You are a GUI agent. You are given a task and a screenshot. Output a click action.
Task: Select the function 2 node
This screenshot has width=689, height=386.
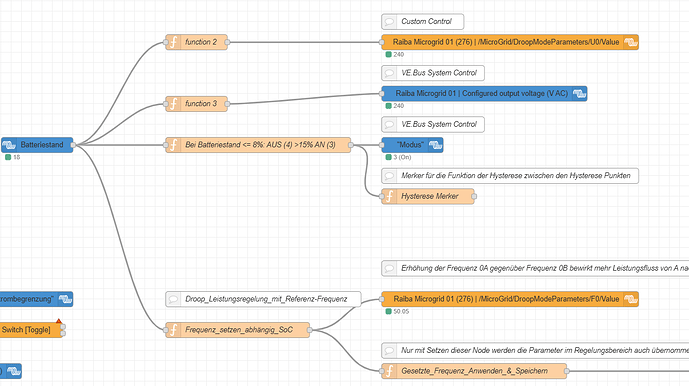(x=196, y=42)
